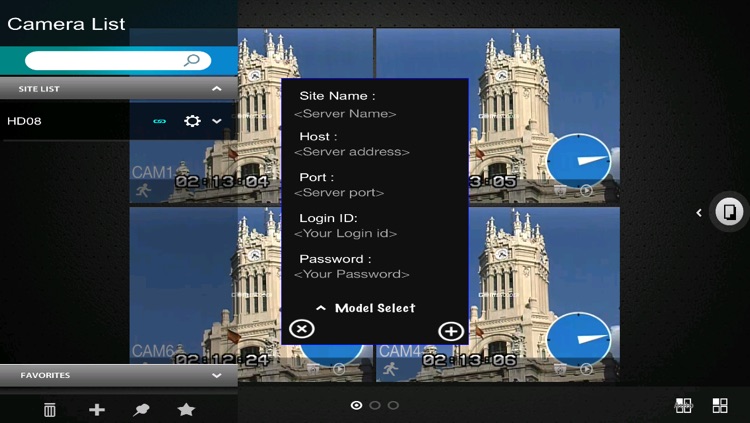
Task: Expand the HD08 site chevron
Action: [x=217, y=121]
